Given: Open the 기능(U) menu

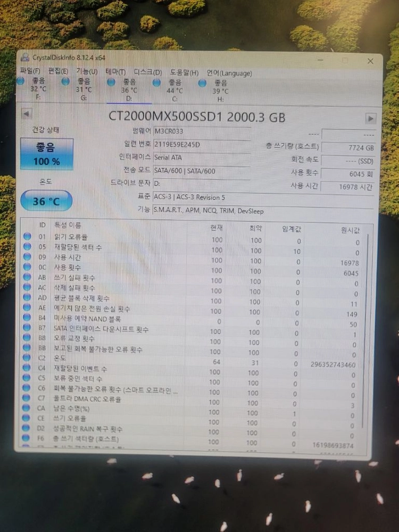Looking at the screenshot, I should point(87,71).
